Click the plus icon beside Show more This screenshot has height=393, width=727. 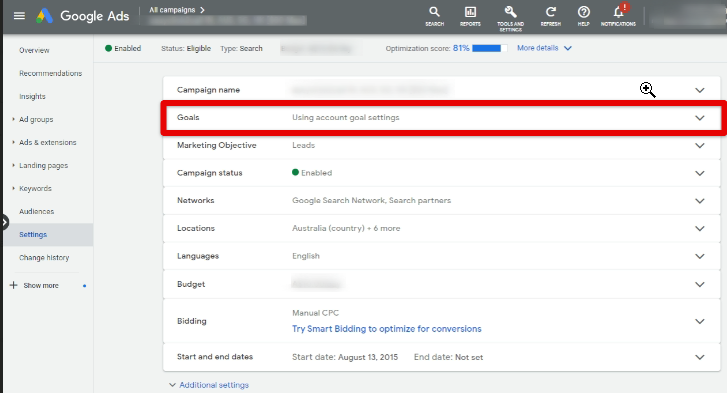click(13, 285)
